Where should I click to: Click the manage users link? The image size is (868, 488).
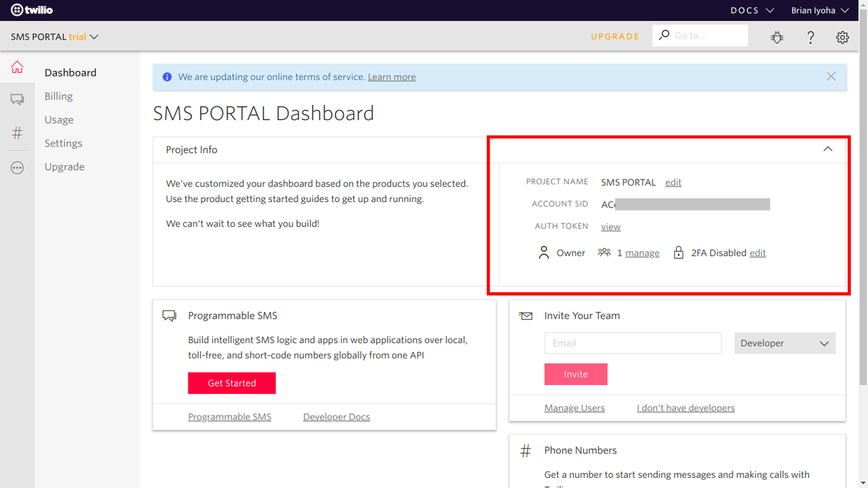(x=642, y=253)
